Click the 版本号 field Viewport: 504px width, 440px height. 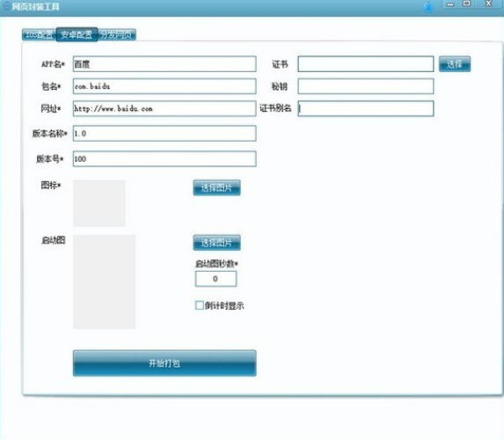(164, 159)
